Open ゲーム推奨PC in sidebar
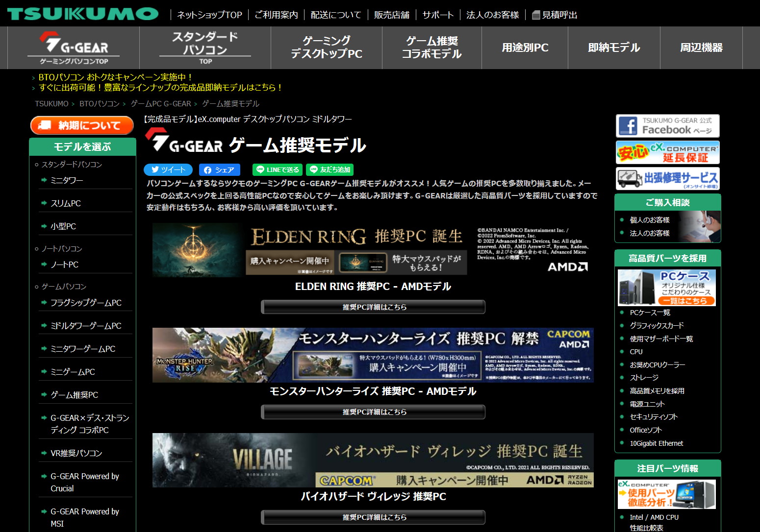760x532 pixels. click(x=74, y=395)
